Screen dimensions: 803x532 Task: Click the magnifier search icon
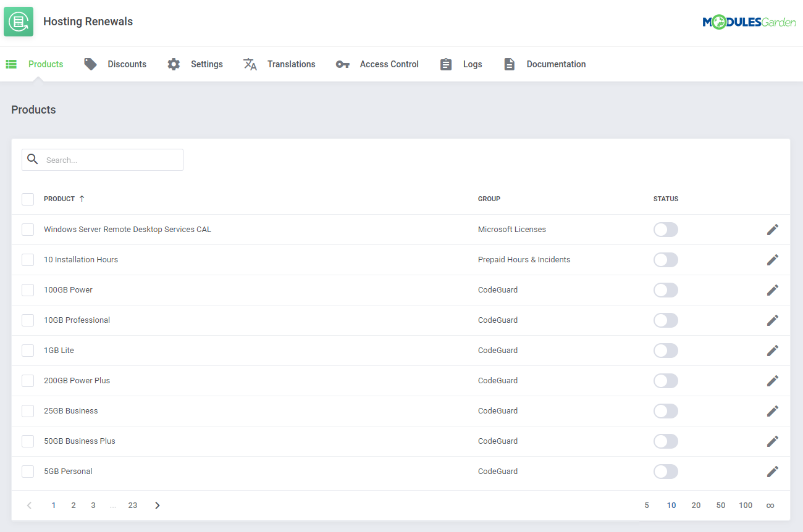coord(33,159)
